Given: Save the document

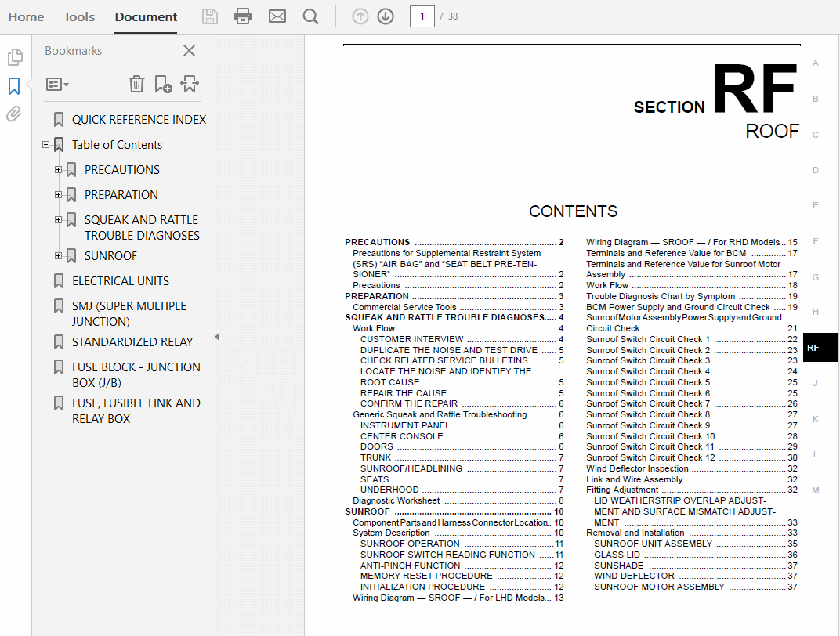Looking at the screenshot, I should point(209,16).
